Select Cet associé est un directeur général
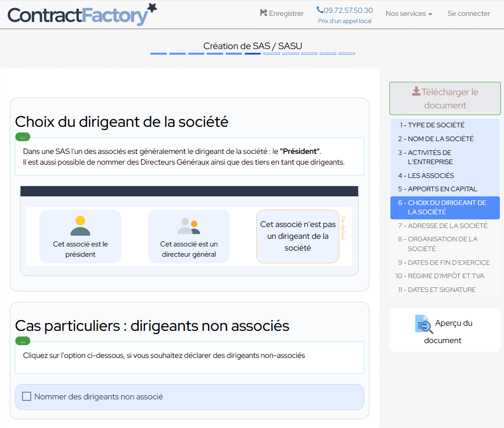This screenshot has width=504, height=428. (x=189, y=237)
